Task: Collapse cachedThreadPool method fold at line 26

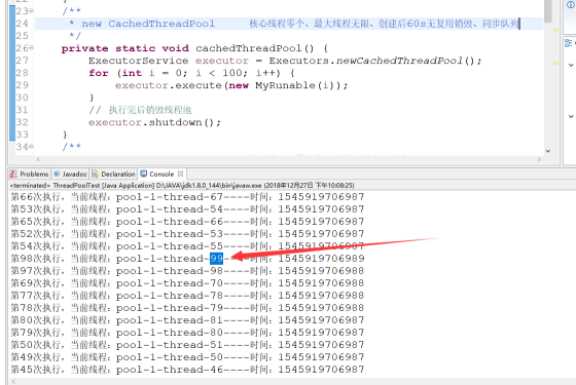Action: point(32,48)
